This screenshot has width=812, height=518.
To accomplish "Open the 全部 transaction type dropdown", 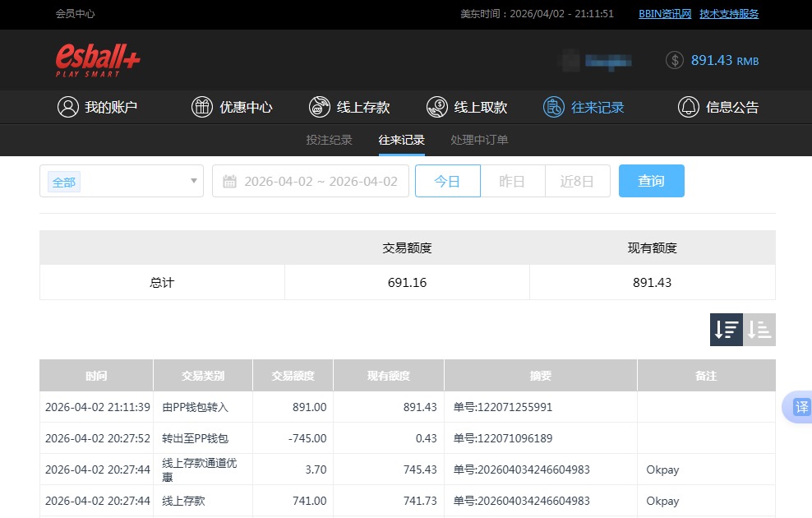I will coord(121,180).
